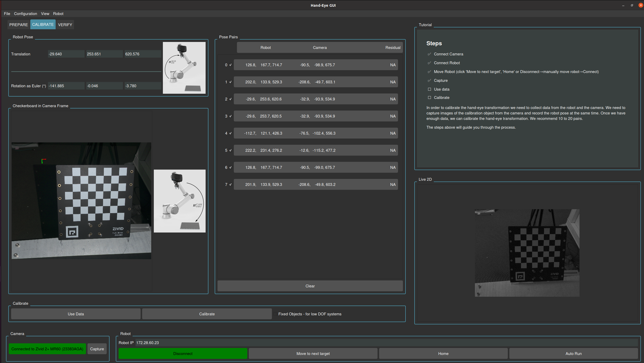Click the robot end-effector pose diagram
The image size is (644, 363).
pyautogui.click(x=184, y=68)
